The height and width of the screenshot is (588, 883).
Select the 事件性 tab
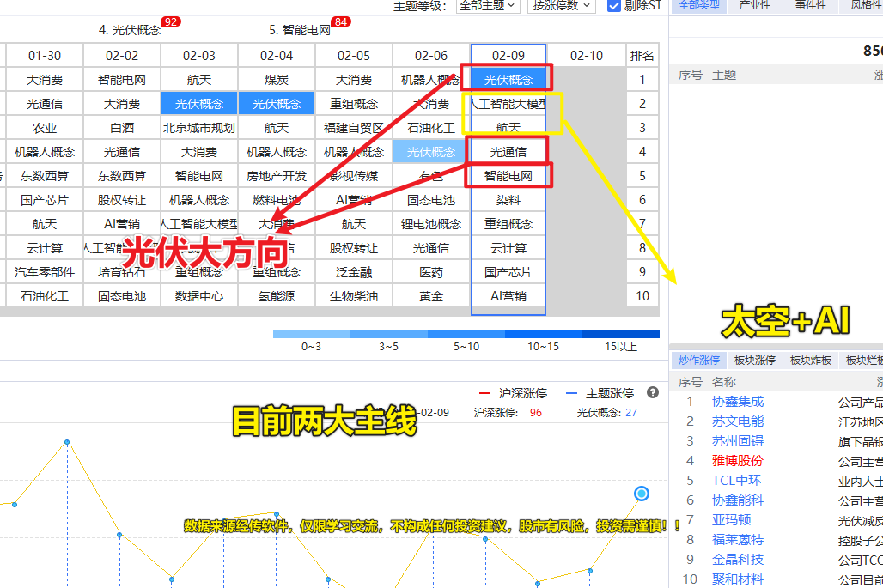click(x=810, y=6)
